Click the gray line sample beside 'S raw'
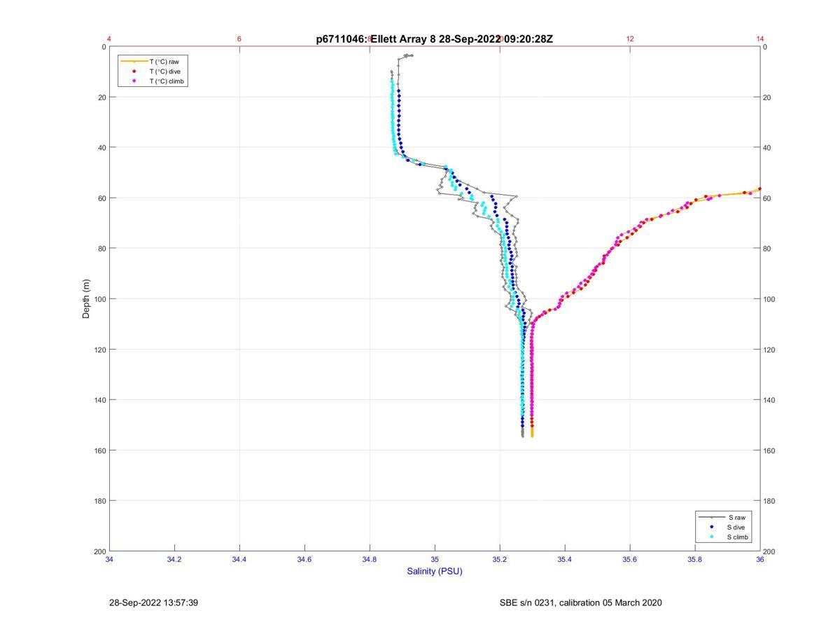 pos(711,517)
